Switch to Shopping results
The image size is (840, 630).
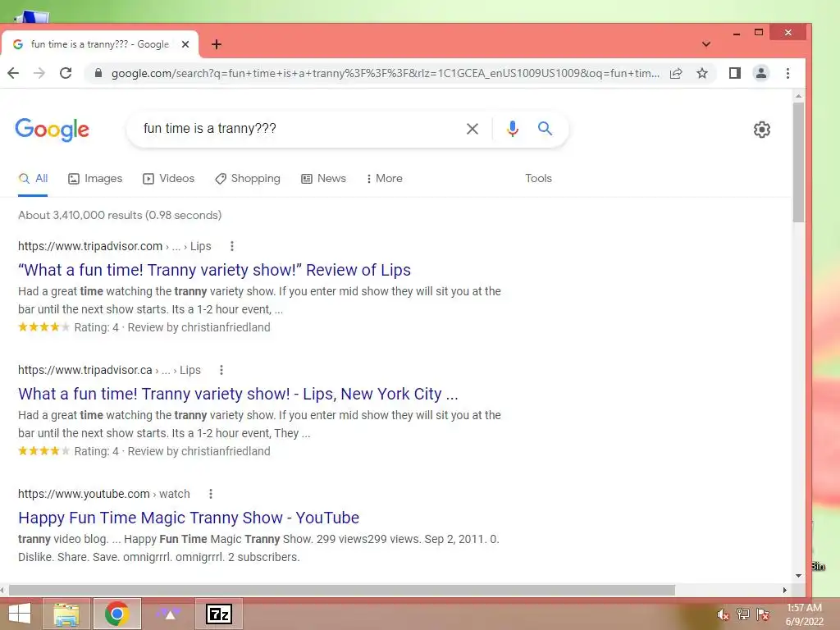(x=248, y=178)
